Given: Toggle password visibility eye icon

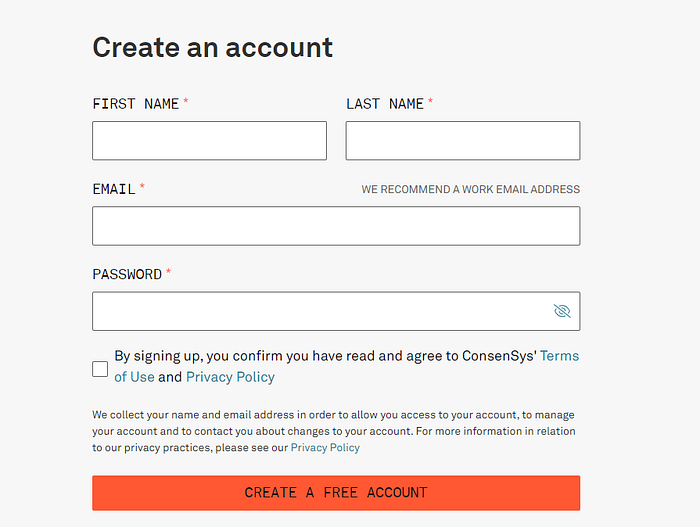Looking at the screenshot, I should click(562, 311).
